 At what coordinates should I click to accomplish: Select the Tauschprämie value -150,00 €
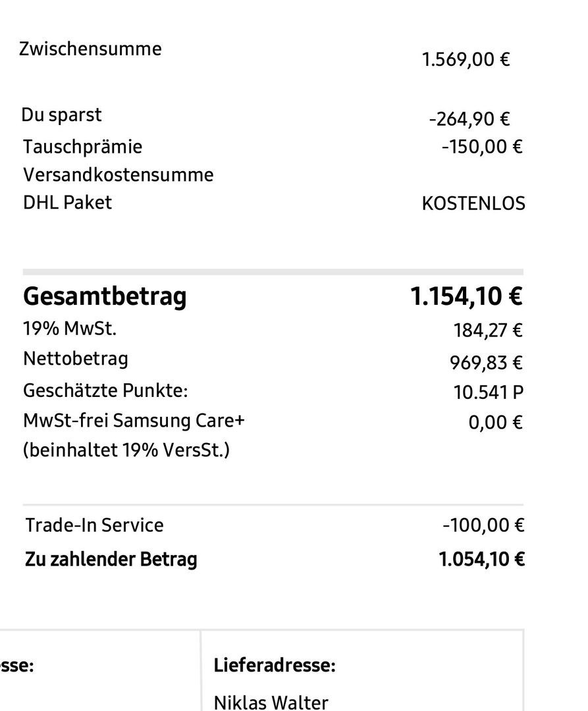tap(482, 147)
